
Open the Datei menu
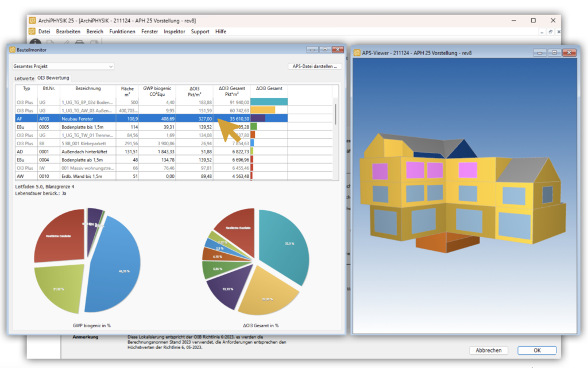(44, 32)
